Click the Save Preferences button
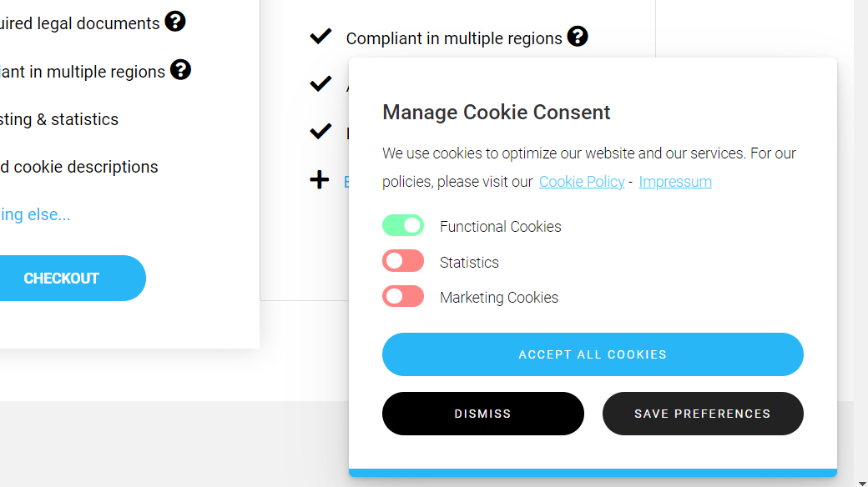The height and width of the screenshot is (487, 868). (703, 414)
